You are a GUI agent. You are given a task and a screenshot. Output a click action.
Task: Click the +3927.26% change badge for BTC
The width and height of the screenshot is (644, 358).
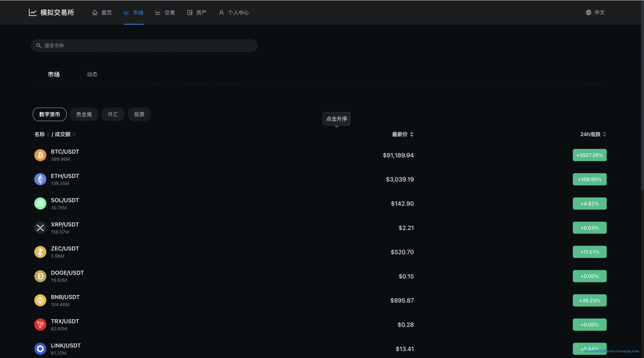(589, 155)
